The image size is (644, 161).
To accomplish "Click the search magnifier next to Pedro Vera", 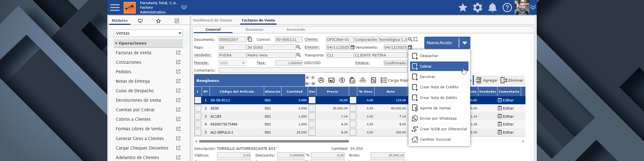I will click(x=298, y=55).
